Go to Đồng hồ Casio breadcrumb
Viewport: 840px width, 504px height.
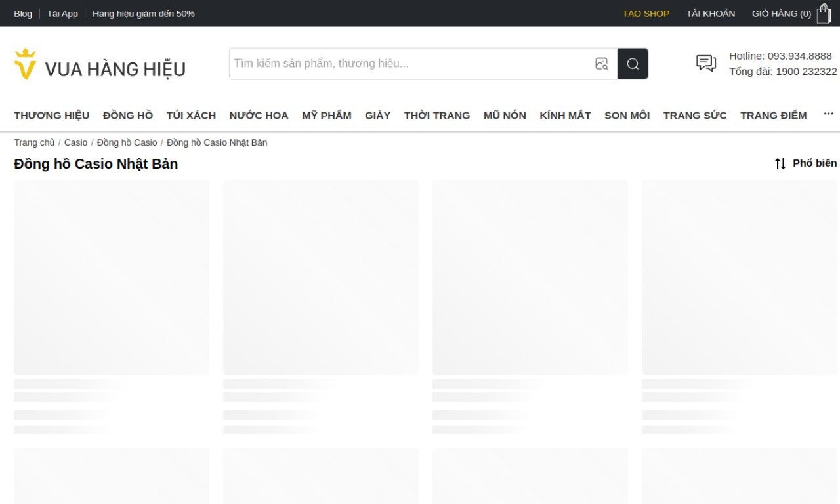(127, 142)
